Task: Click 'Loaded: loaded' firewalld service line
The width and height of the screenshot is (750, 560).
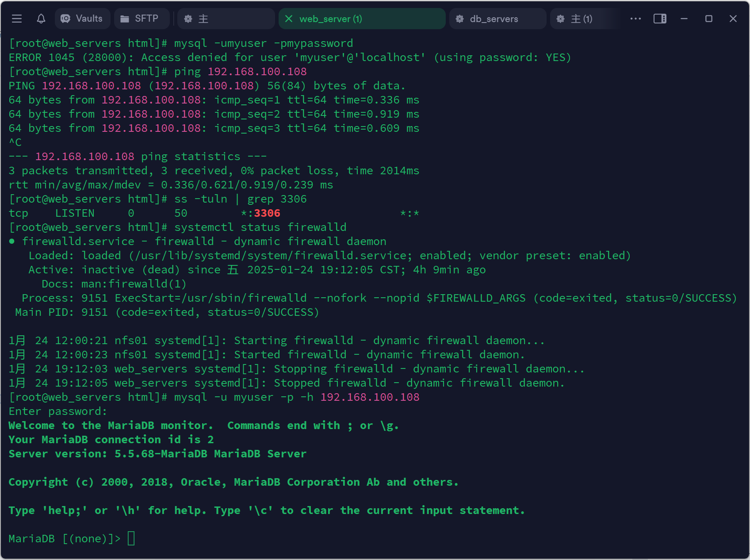Action: click(x=329, y=256)
